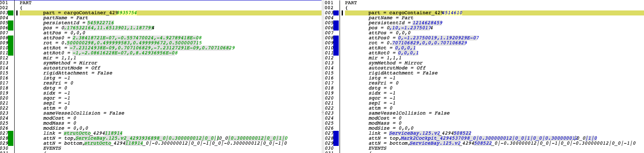Click green change marker beside link = strutOcto
The height and width of the screenshot is (153, 644).
[11, 133]
